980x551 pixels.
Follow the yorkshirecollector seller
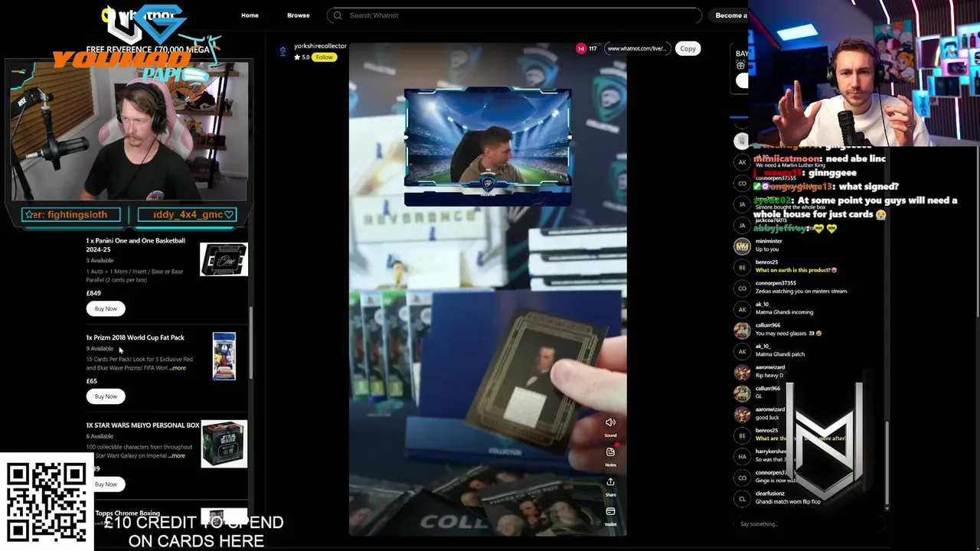(324, 57)
